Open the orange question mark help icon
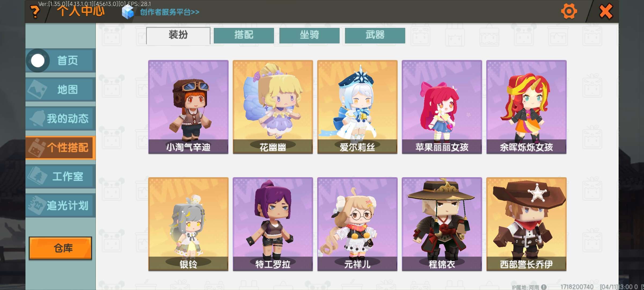 (x=35, y=12)
